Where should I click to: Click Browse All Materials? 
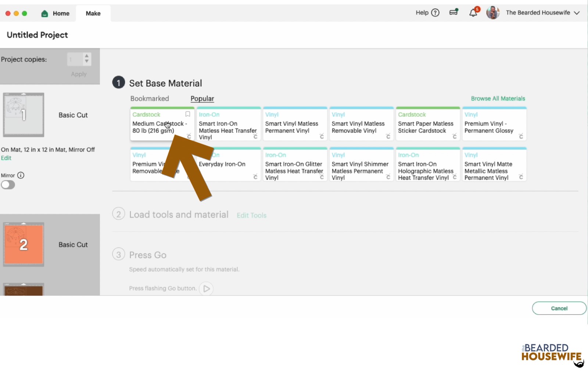click(498, 98)
